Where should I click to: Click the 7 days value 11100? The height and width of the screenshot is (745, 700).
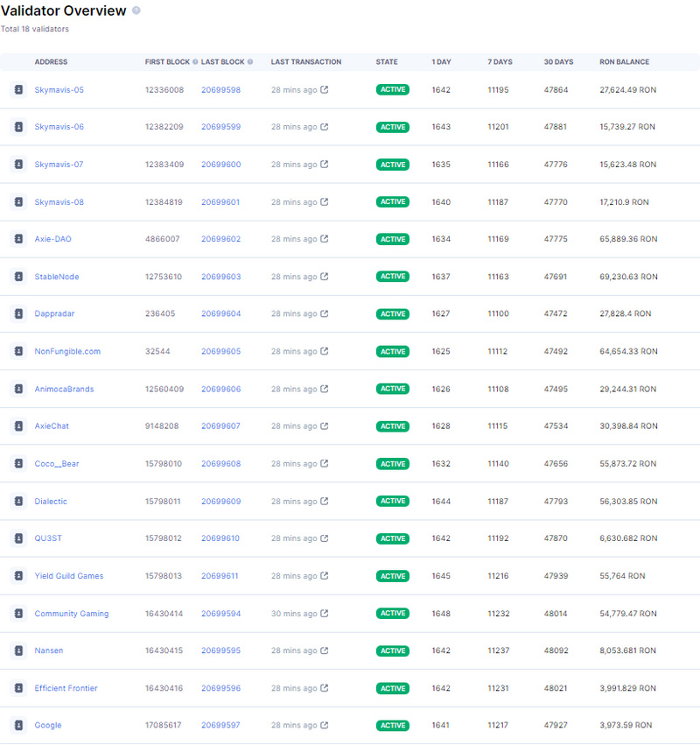point(498,313)
